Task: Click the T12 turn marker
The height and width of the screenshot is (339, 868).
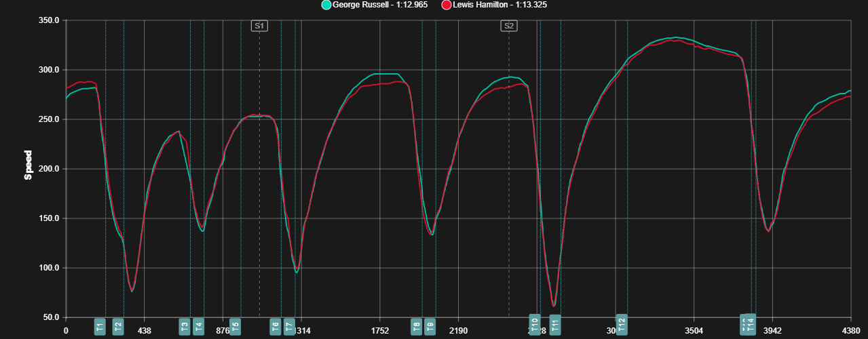Action: click(622, 325)
